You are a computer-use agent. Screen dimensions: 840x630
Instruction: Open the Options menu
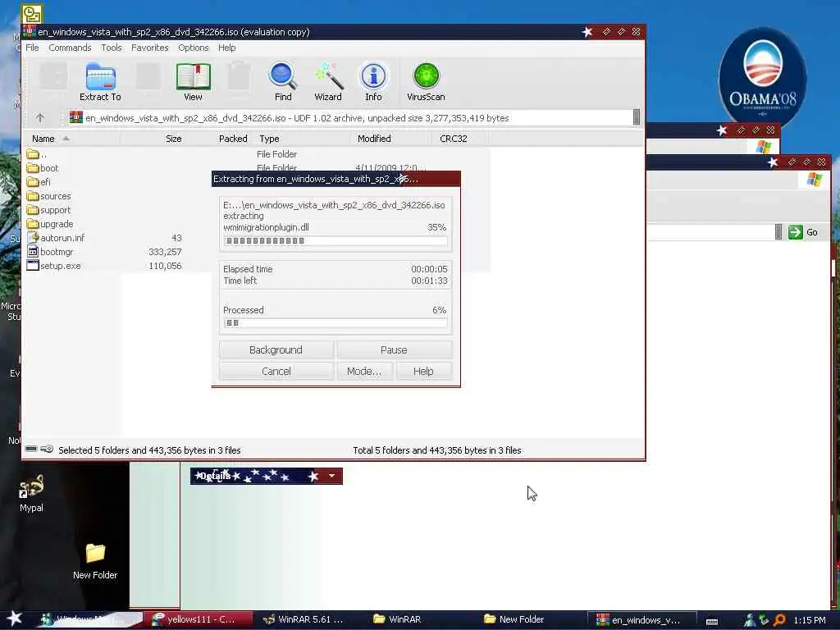pos(194,48)
